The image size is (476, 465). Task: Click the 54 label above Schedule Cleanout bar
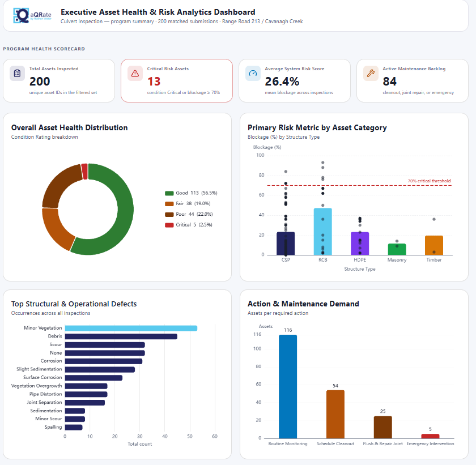335,386
